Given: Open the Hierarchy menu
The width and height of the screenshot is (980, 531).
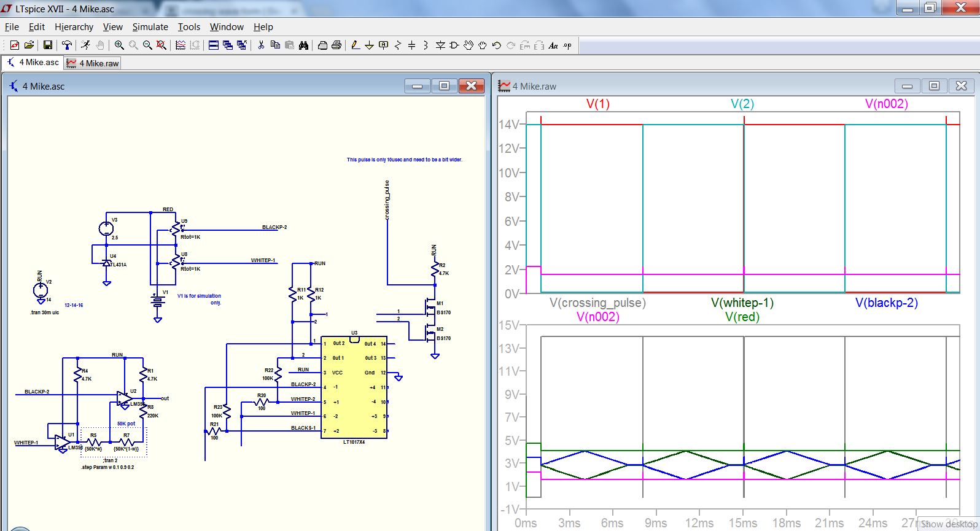Looking at the screenshot, I should 74,27.
